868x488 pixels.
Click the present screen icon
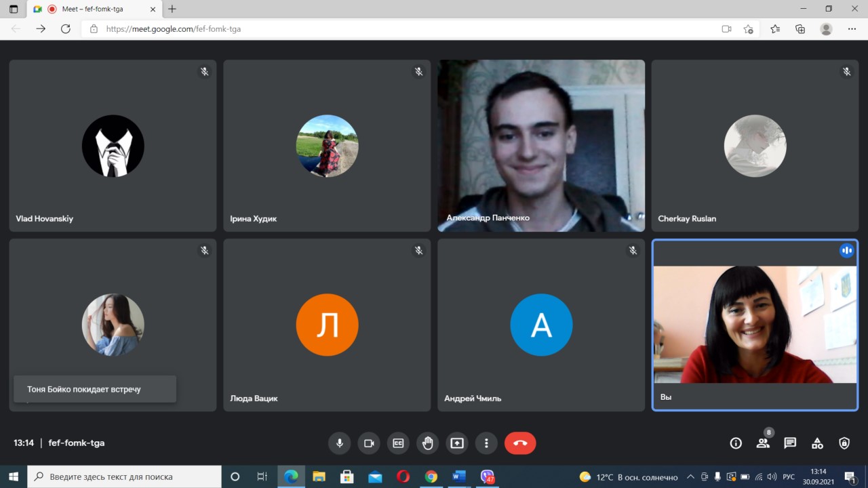(457, 443)
